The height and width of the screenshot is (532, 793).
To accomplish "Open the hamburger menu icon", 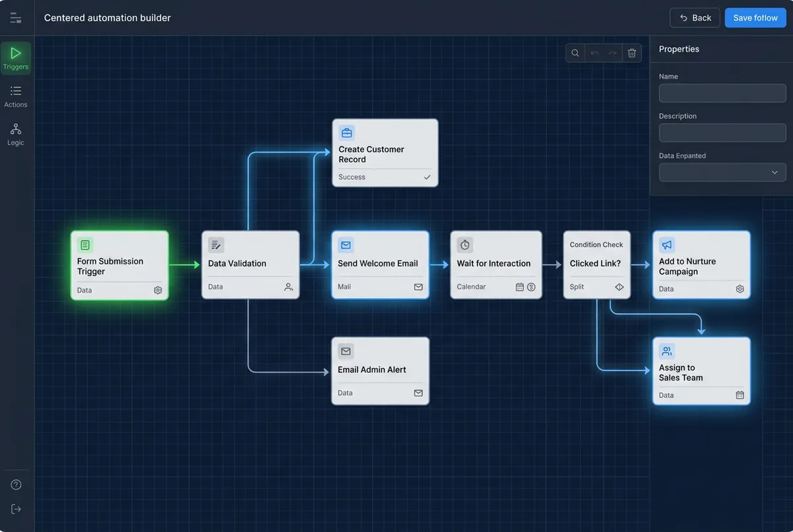I will point(16,19).
